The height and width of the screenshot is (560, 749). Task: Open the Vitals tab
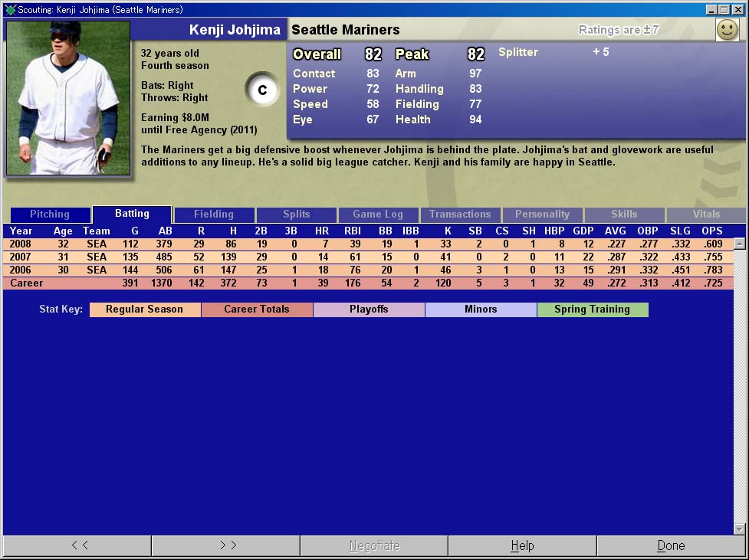(706, 215)
